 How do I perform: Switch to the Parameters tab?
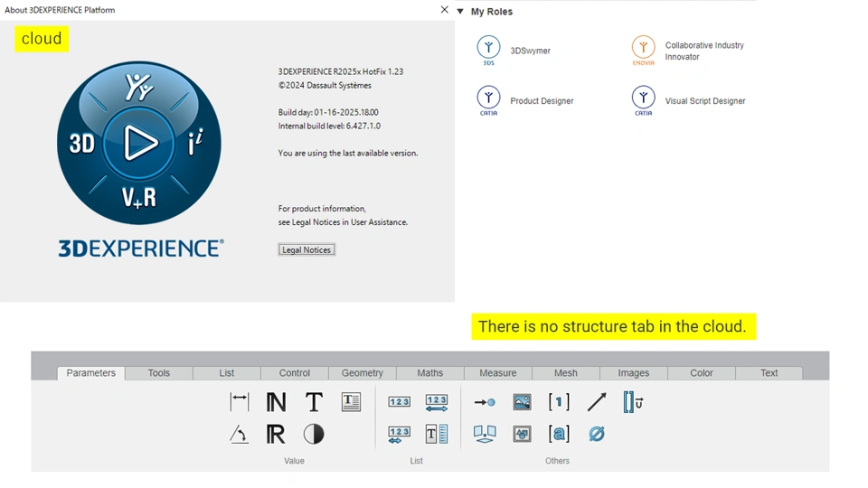[x=90, y=373]
